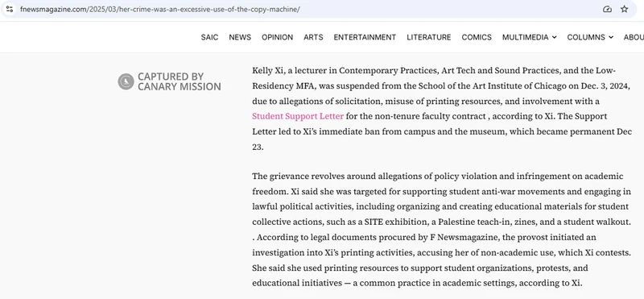Viewport: 644px width, 299px height.
Task: Click the date text 'Dec. 3, 2024'
Action: (x=605, y=86)
